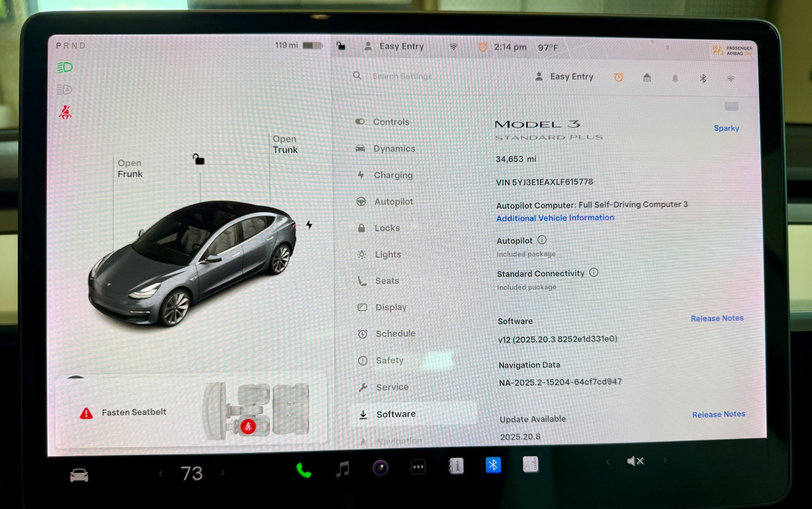Open the Controls settings menu
The height and width of the screenshot is (509, 812).
click(x=383, y=122)
